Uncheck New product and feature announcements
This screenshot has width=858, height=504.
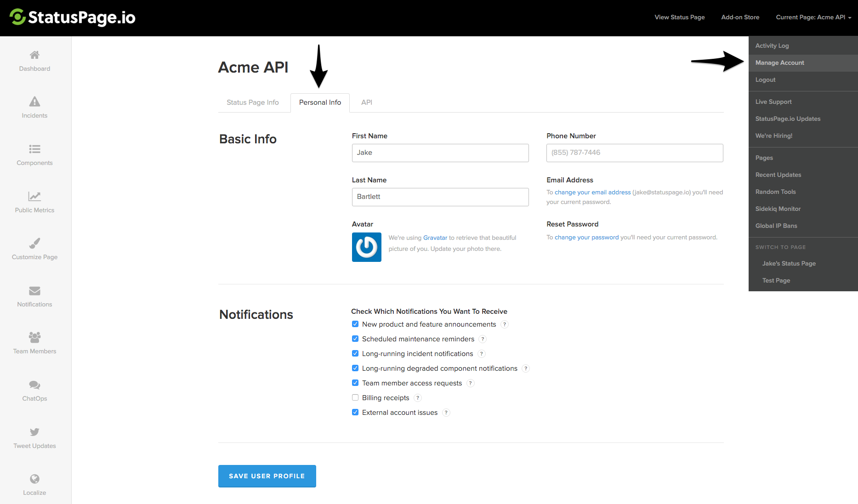click(x=355, y=324)
